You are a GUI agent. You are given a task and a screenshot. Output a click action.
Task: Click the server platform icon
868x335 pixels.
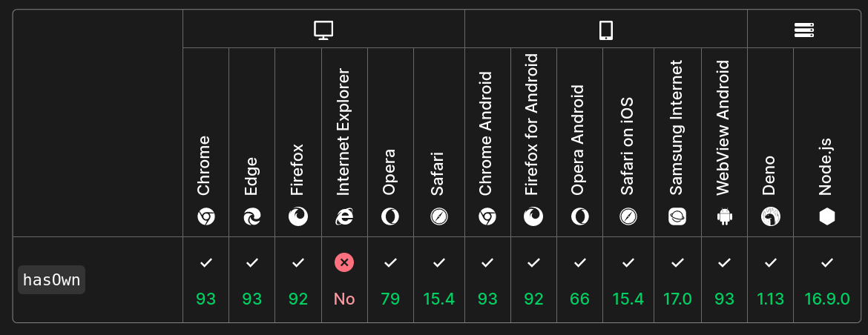pyautogui.click(x=804, y=30)
